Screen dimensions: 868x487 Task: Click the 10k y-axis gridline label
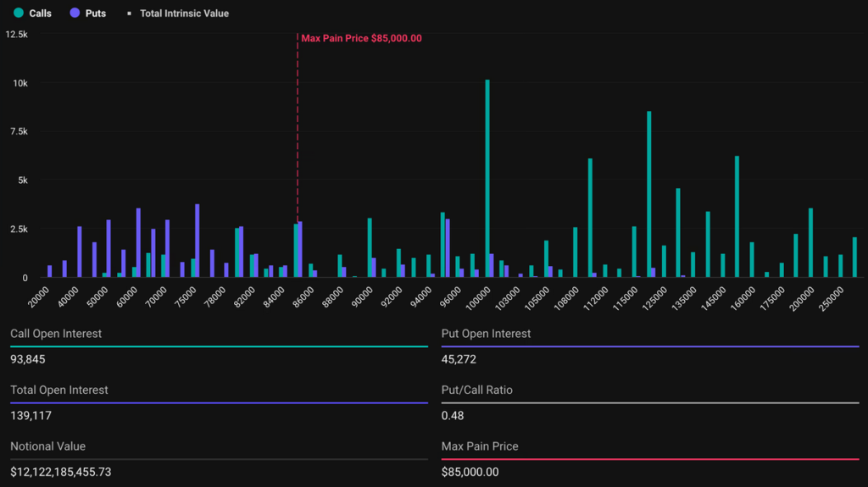[19, 83]
